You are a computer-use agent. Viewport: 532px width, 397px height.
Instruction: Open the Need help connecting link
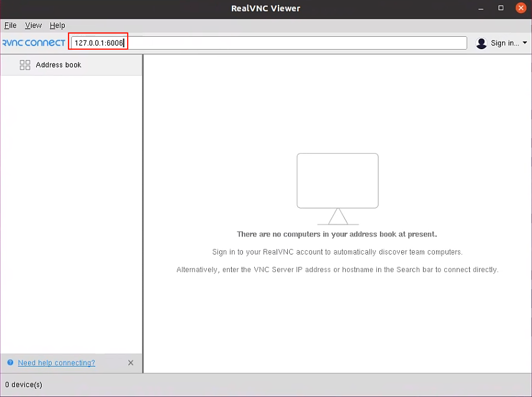tap(56, 363)
